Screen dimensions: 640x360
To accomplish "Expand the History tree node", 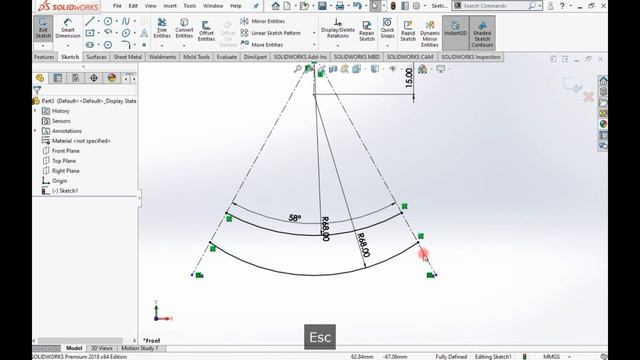I will (35, 111).
